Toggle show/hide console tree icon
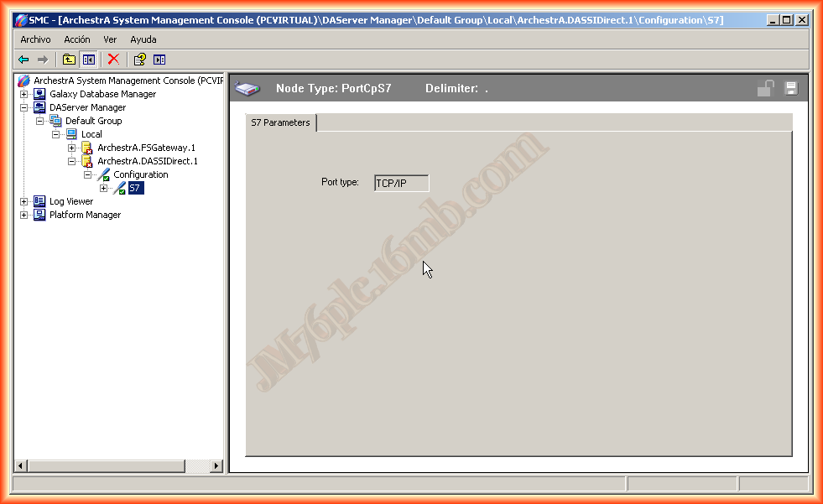This screenshot has height=504, width=823. [x=88, y=60]
